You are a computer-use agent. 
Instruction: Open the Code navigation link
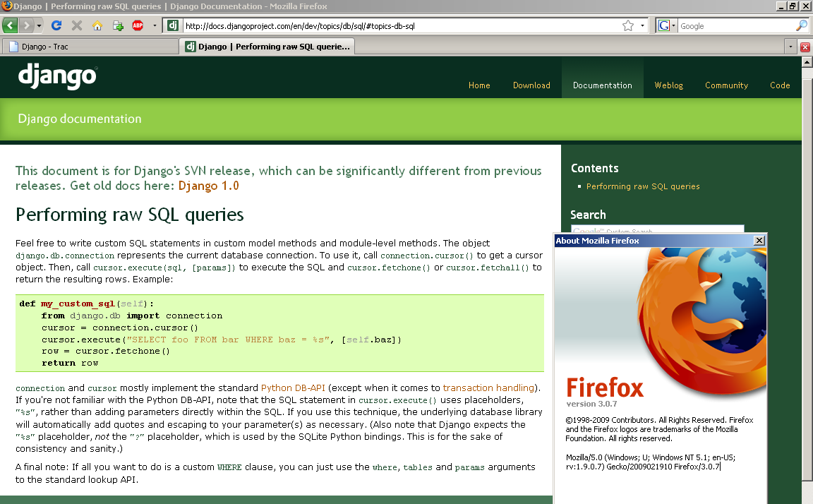pyautogui.click(x=780, y=85)
